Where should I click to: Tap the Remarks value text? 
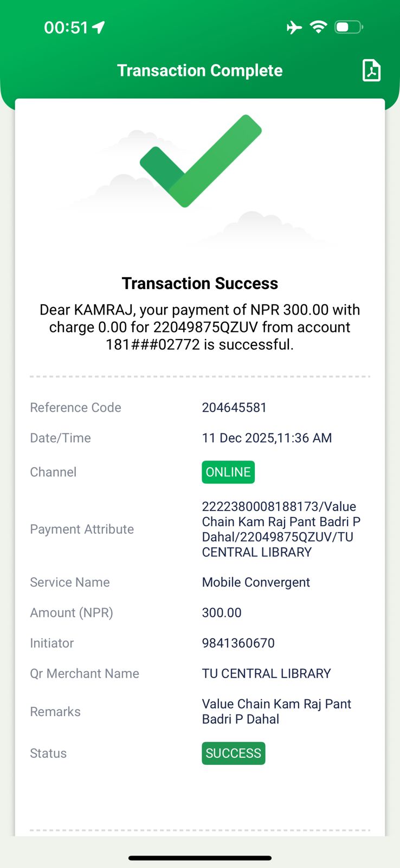[x=276, y=711]
